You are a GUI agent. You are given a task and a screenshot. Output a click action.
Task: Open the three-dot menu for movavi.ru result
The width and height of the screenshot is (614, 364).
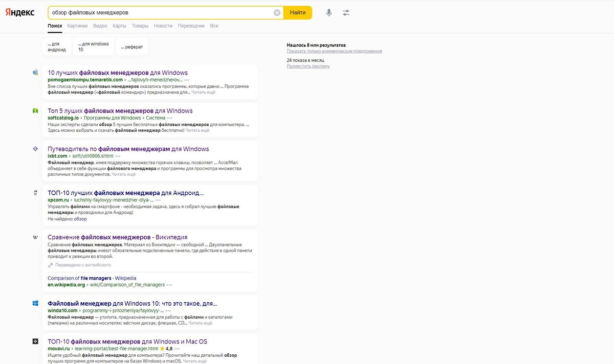[x=177, y=349]
